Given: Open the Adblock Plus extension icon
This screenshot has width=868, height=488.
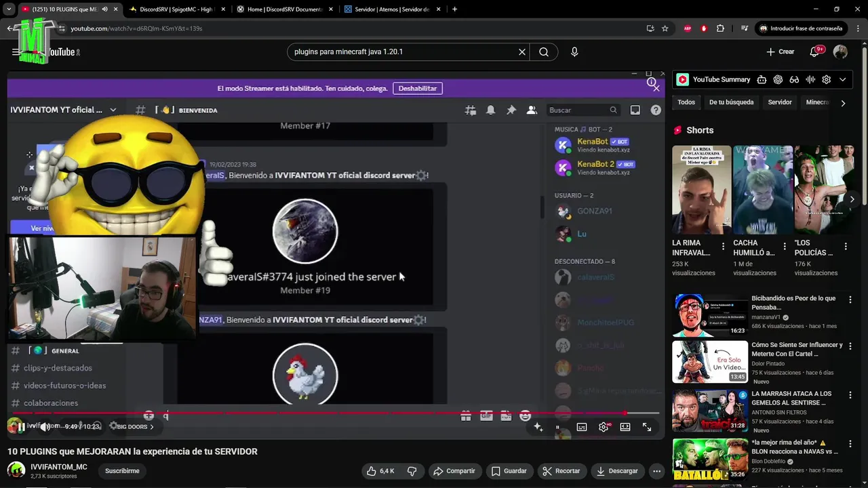Looking at the screenshot, I should click(688, 28).
